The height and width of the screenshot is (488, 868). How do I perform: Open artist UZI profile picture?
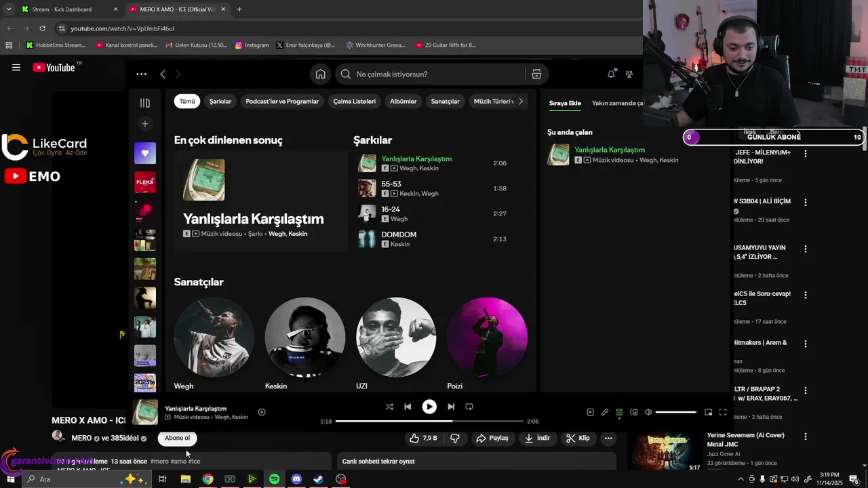396,337
